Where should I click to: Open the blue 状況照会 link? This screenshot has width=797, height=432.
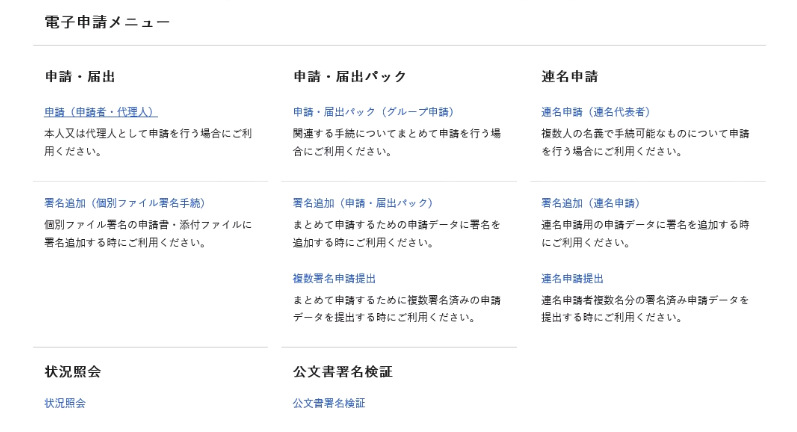[x=65, y=403]
